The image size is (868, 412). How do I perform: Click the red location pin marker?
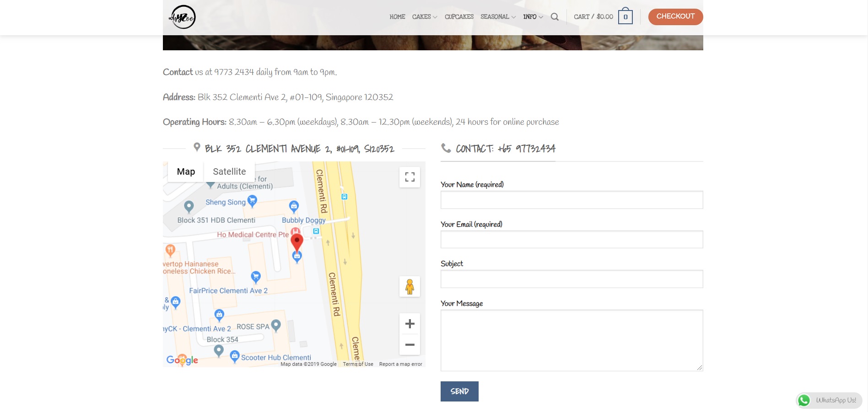pyautogui.click(x=297, y=242)
